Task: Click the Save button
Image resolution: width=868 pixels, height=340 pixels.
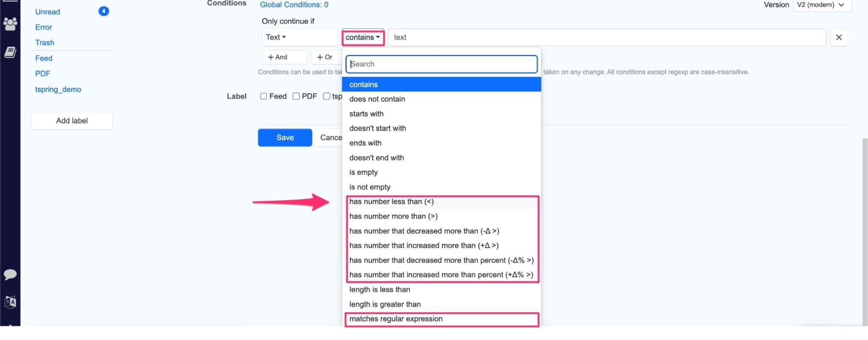Action: click(x=284, y=137)
